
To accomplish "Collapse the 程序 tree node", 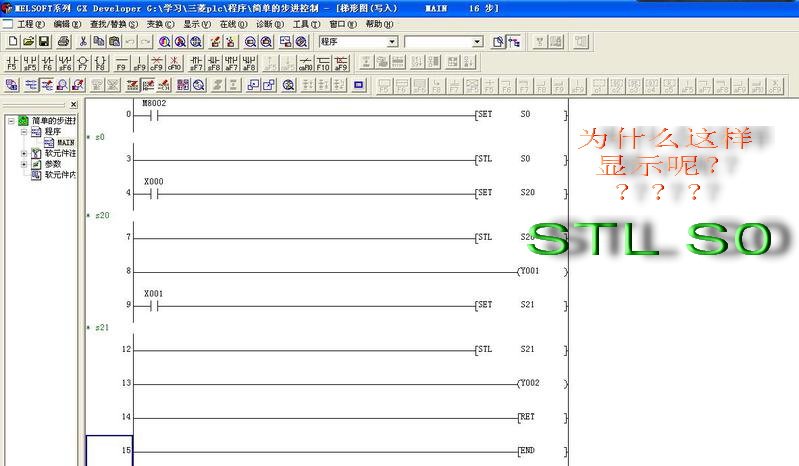I will (23, 131).
